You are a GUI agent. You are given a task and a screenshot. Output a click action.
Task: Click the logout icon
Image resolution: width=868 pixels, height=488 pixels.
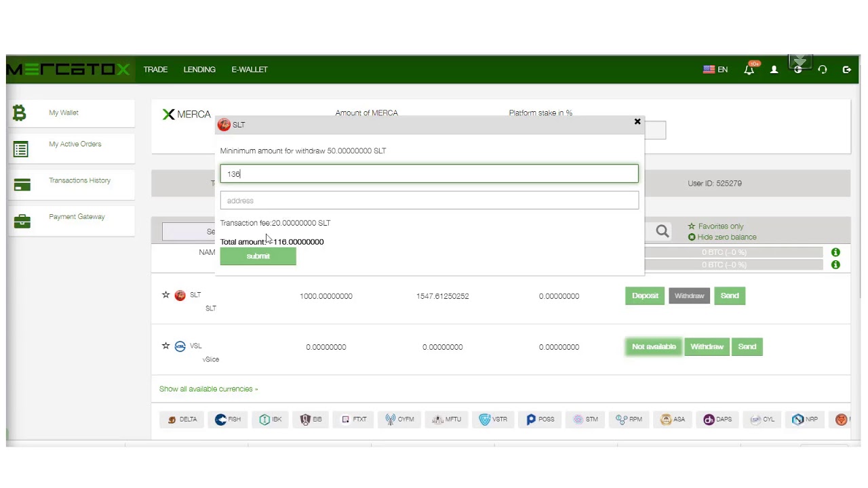pyautogui.click(x=847, y=69)
